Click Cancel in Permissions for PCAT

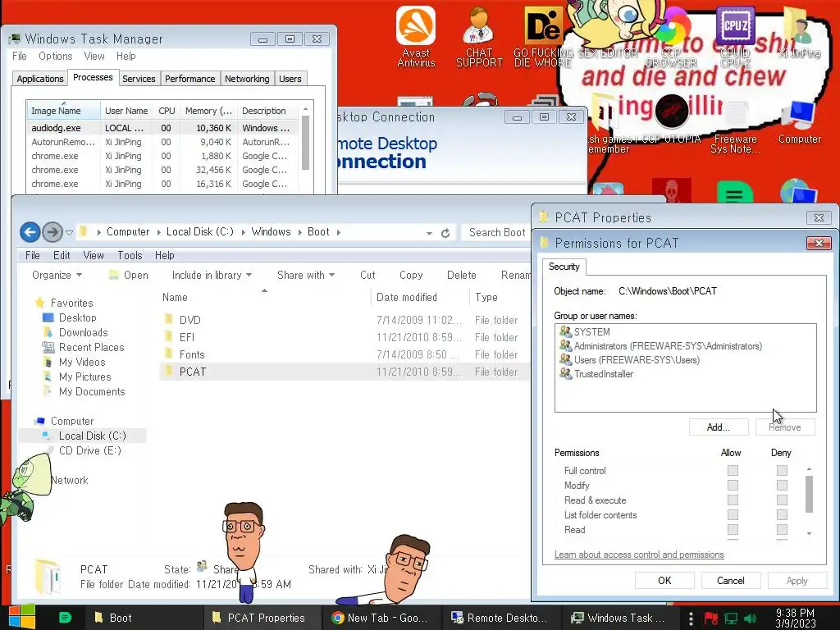click(x=730, y=580)
